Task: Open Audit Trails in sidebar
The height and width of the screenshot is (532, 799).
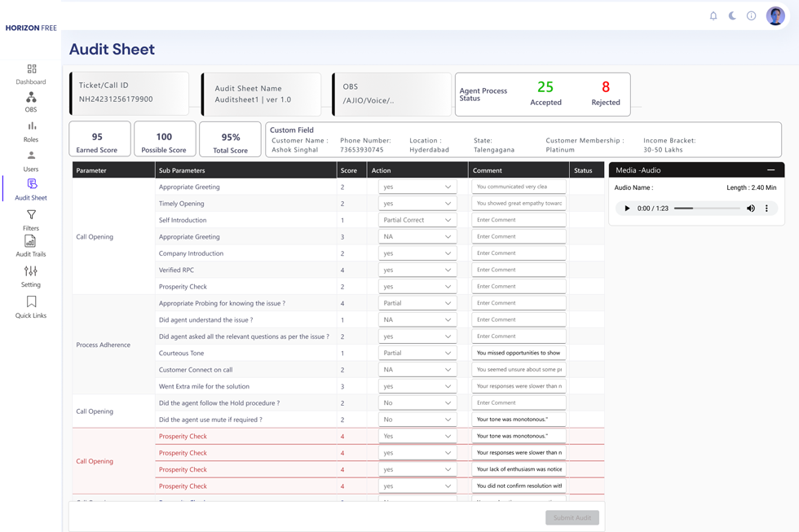Action: pos(31,246)
